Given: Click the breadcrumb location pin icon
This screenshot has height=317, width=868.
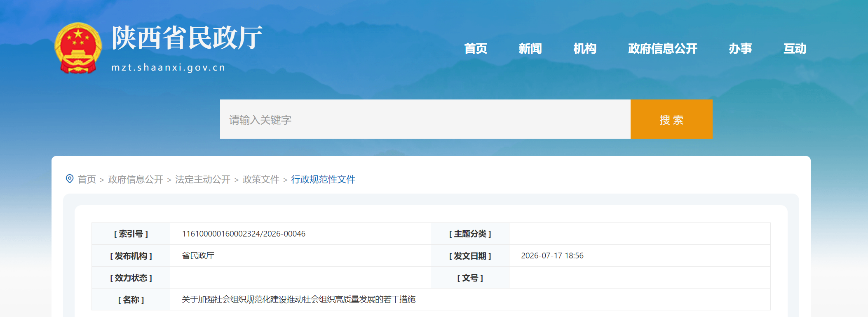Looking at the screenshot, I should click(70, 179).
